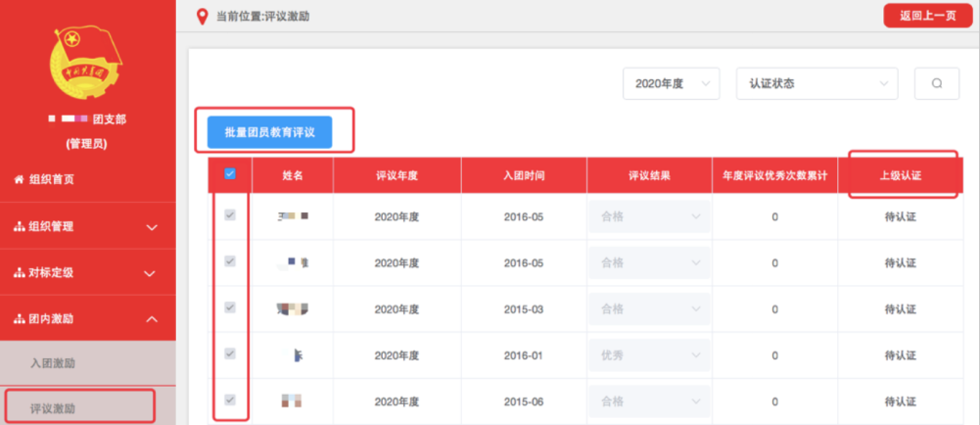Click the hierarchy icon beside 组织管理
This screenshot has height=425, width=980.
coord(19,226)
